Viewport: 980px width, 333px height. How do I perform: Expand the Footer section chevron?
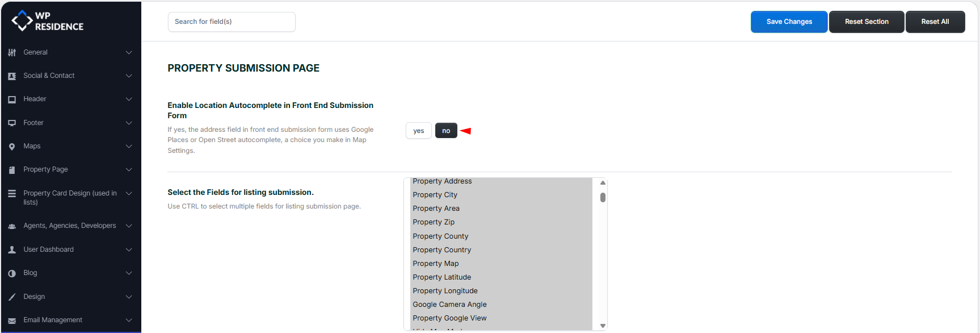tap(129, 123)
